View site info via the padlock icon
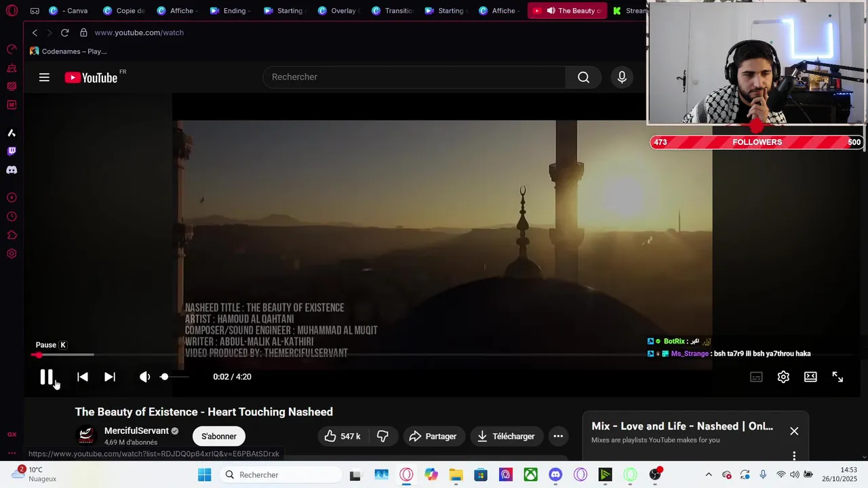 (x=83, y=33)
